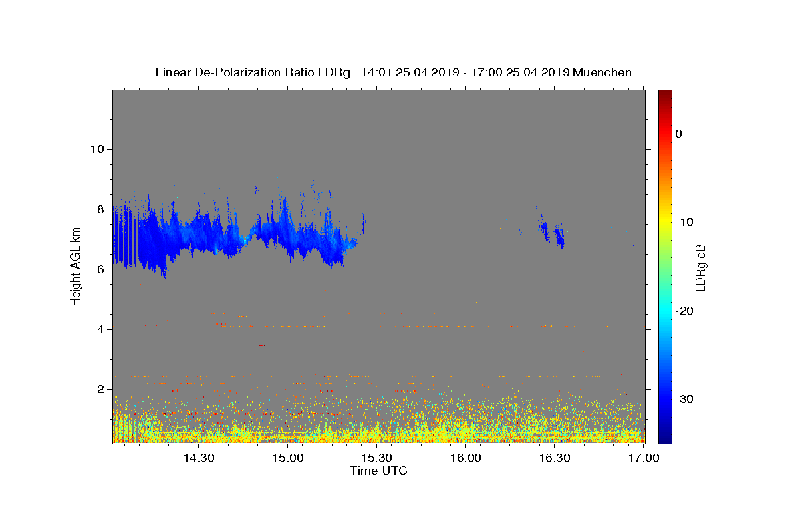Click the height tick label 10
This screenshot has height=532, width=798.
pos(97,148)
